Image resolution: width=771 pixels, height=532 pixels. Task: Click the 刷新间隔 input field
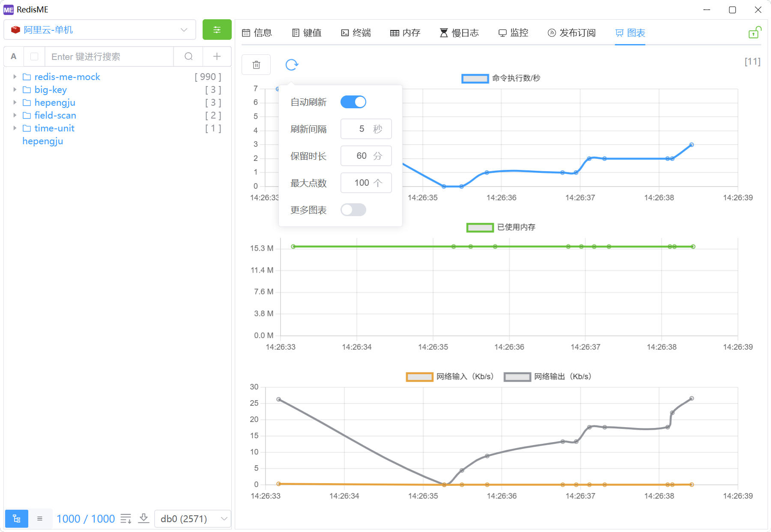(362, 129)
